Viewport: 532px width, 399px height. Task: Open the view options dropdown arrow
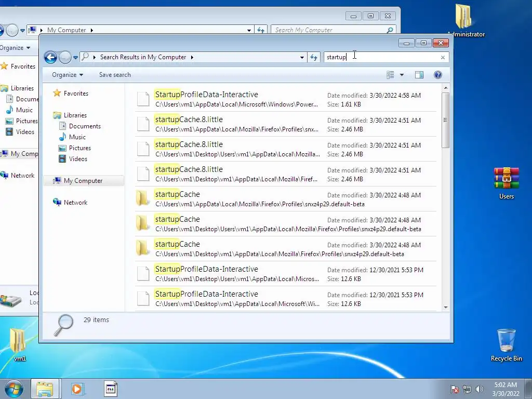(402, 75)
